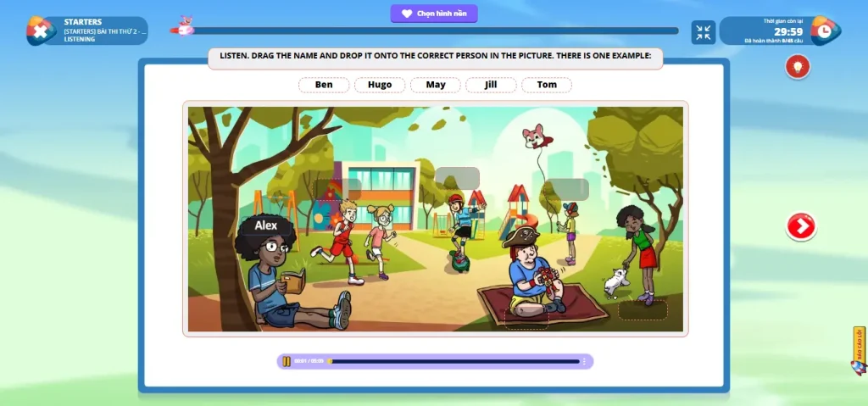Click the "Chọn hình nền" background button
The image size is (868, 406).
tap(434, 14)
